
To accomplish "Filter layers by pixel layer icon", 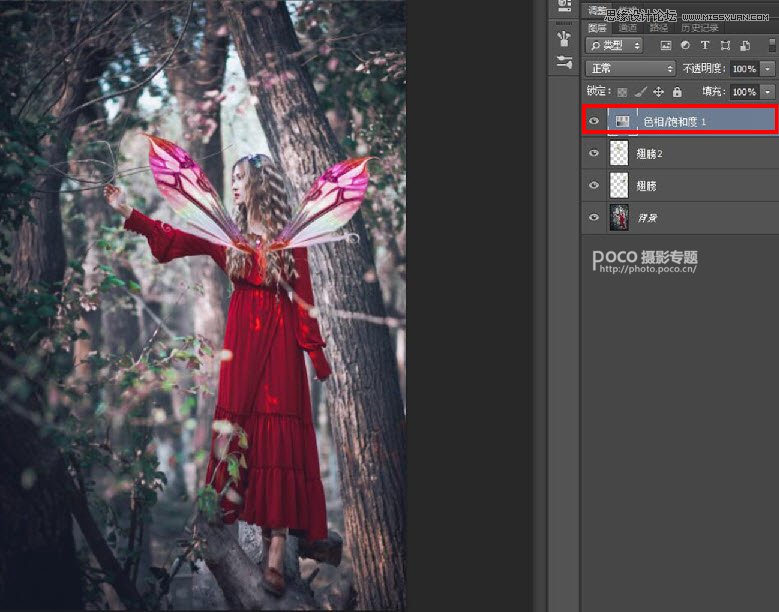I will (666, 46).
